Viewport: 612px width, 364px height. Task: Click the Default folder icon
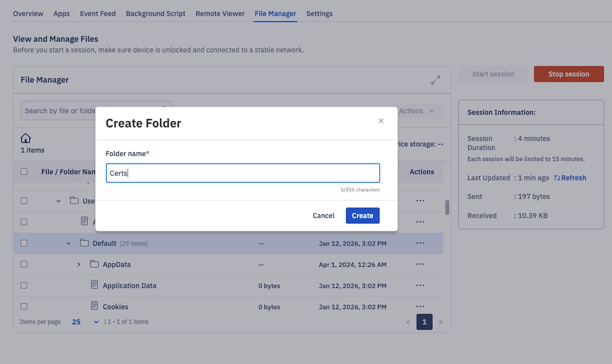[x=84, y=243]
